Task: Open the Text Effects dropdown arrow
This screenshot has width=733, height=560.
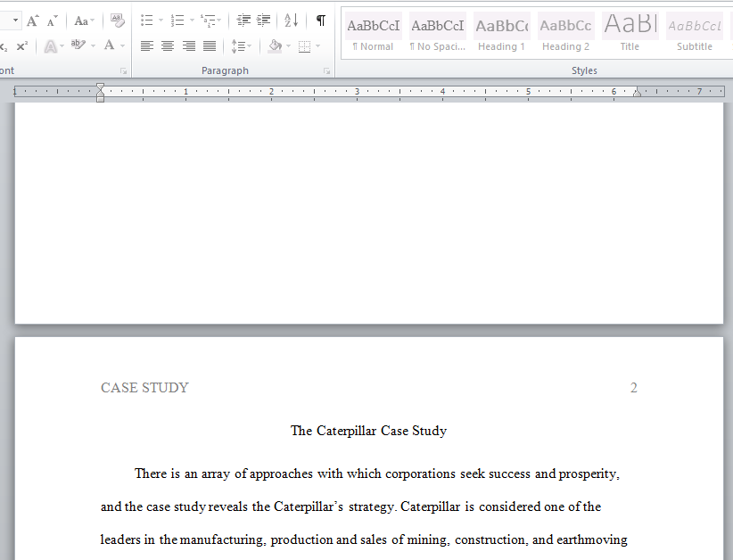Action: (x=62, y=45)
